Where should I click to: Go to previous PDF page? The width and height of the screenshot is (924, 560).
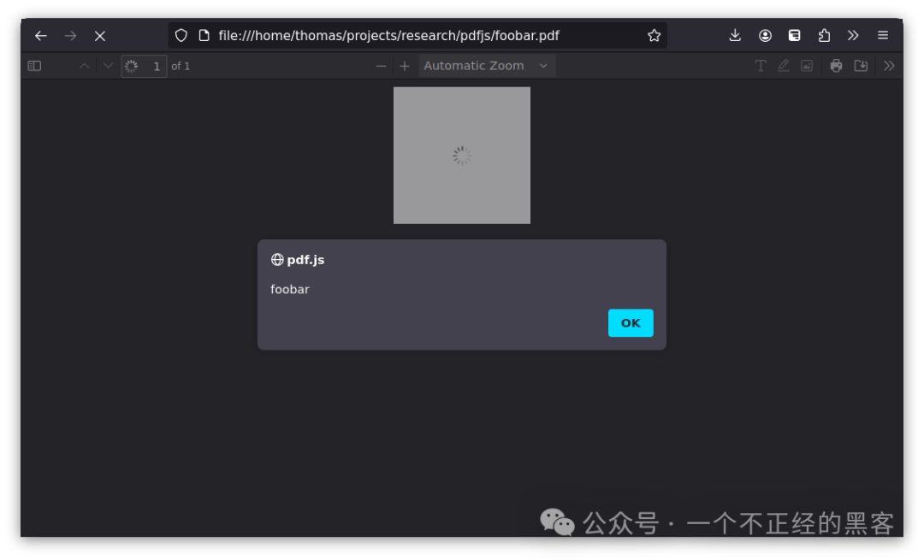84,66
